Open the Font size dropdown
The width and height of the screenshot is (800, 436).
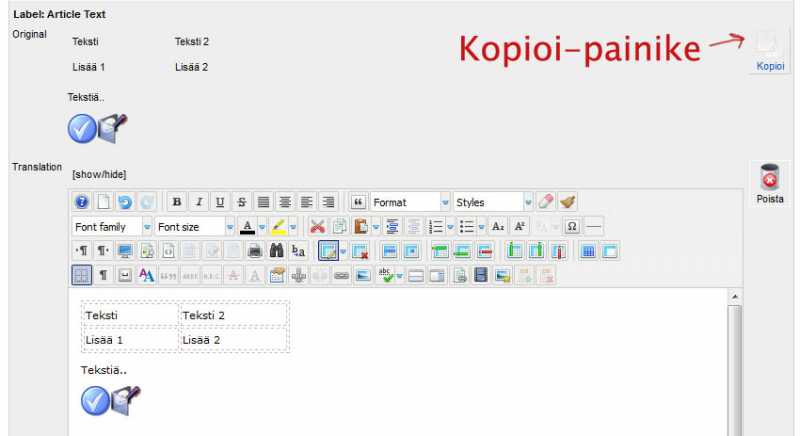[195, 227]
